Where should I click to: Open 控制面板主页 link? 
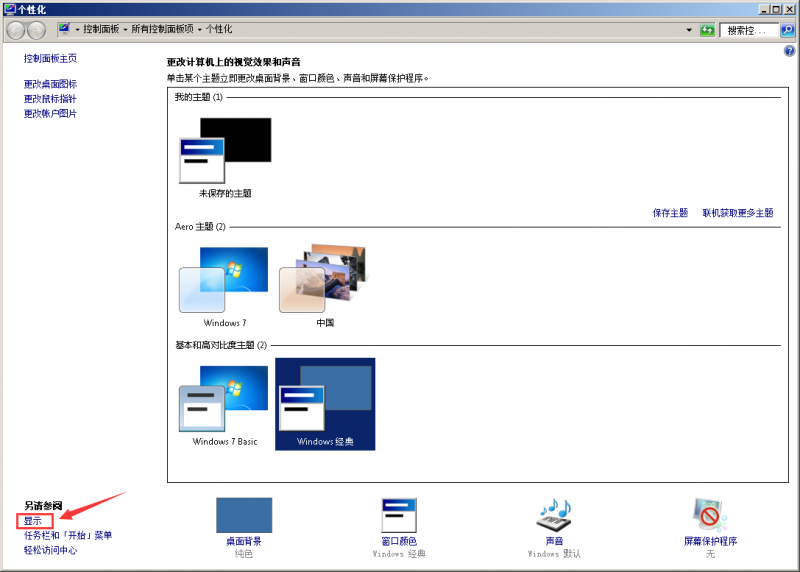50,58
